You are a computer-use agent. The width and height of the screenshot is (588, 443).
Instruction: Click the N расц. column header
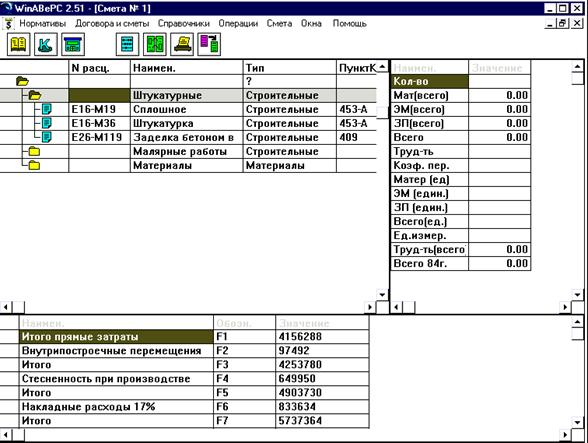click(x=100, y=68)
